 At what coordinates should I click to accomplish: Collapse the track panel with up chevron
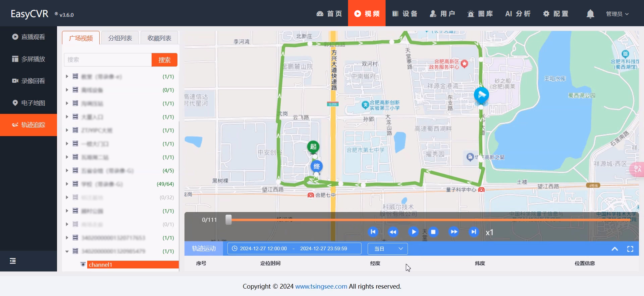[x=615, y=249]
